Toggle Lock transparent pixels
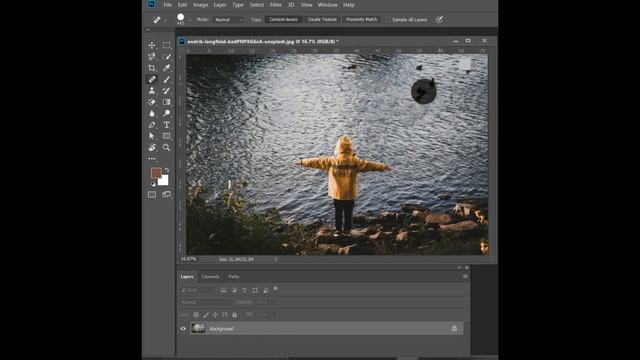The height and width of the screenshot is (360, 640). point(196,315)
